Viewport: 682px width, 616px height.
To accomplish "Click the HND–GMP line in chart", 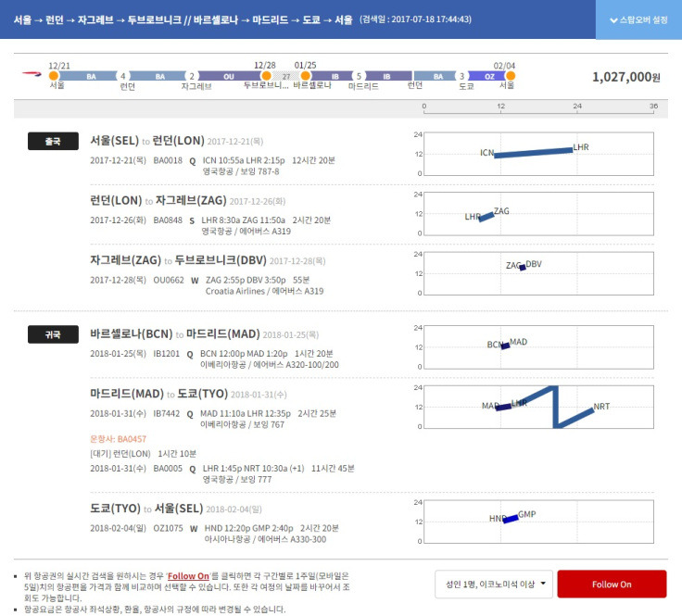I will pos(511,519).
